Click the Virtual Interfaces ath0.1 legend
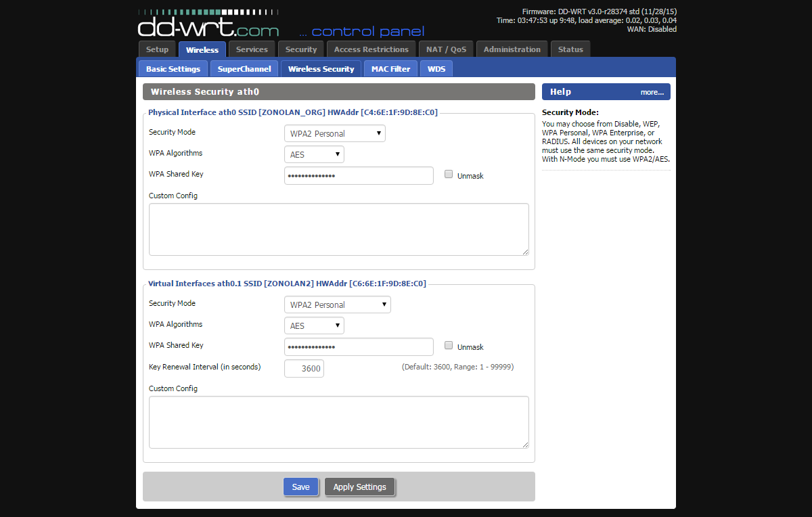Image resolution: width=812 pixels, height=517 pixels. click(287, 284)
